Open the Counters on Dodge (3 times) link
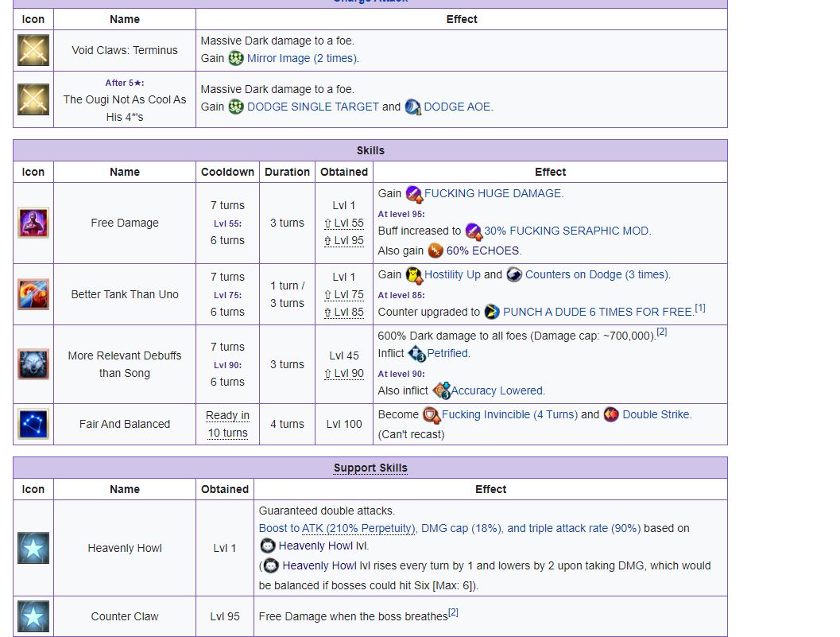The height and width of the screenshot is (637, 840). pos(598,274)
